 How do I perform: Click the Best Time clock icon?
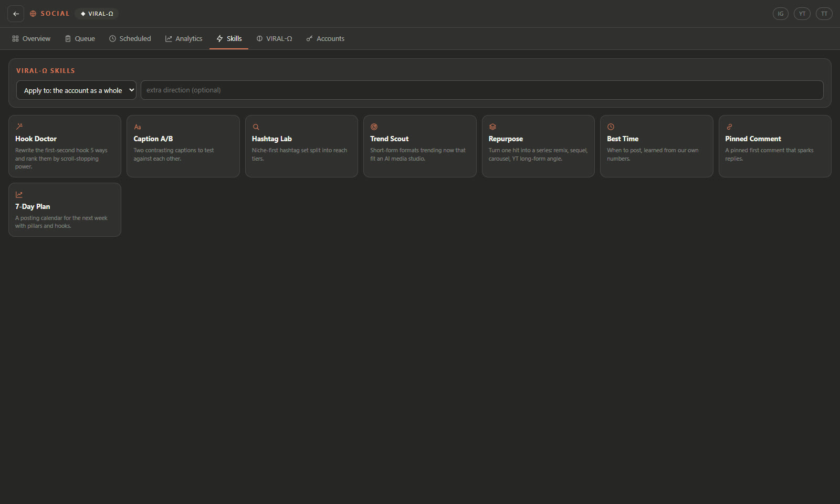tap(611, 127)
